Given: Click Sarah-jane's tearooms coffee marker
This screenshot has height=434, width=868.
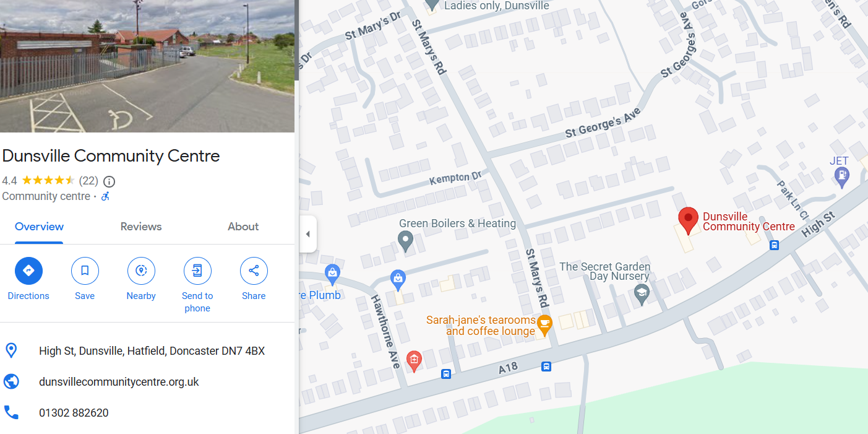Looking at the screenshot, I should (x=544, y=324).
